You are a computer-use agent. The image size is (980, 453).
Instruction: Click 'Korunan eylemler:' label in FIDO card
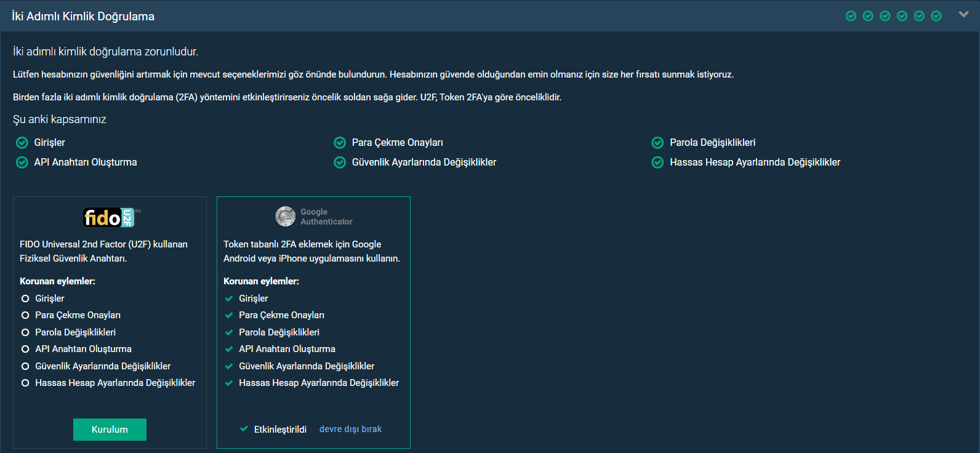click(x=57, y=281)
